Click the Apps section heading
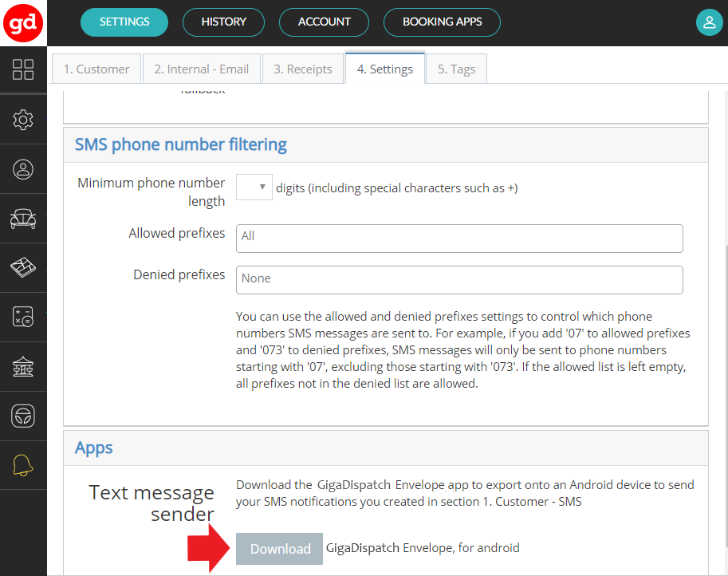Image resolution: width=728 pixels, height=576 pixels. pos(94,448)
